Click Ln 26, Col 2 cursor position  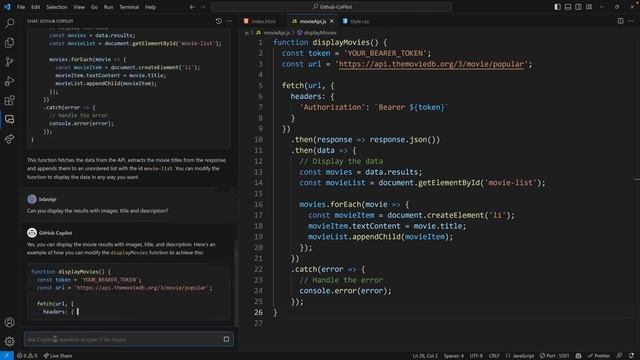pyautogui.click(x=425, y=356)
